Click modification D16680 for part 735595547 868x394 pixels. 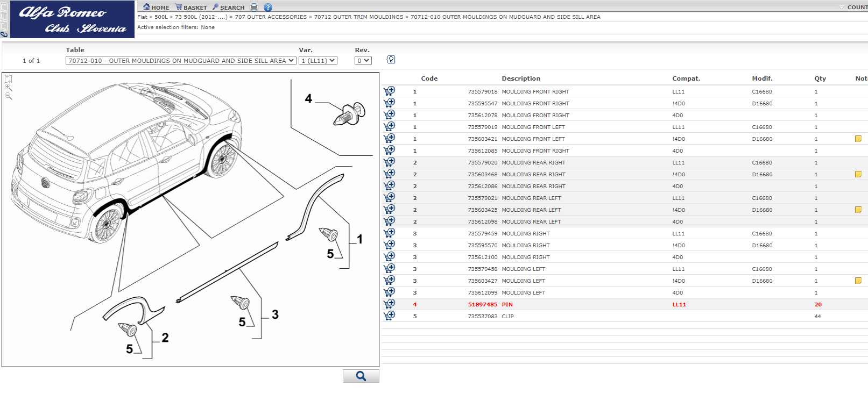pyautogui.click(x=762, y=103)
